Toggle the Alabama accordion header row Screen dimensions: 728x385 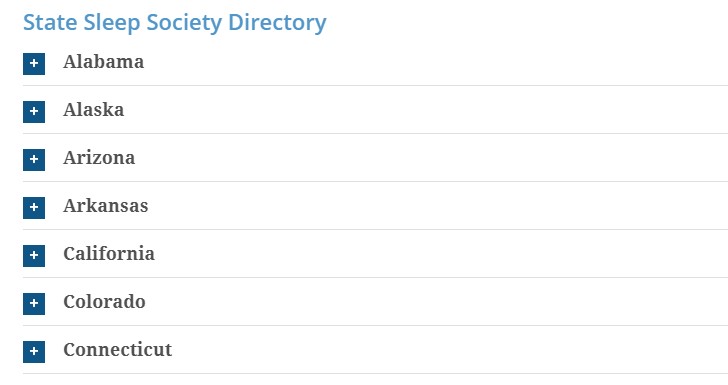(376, 64)
